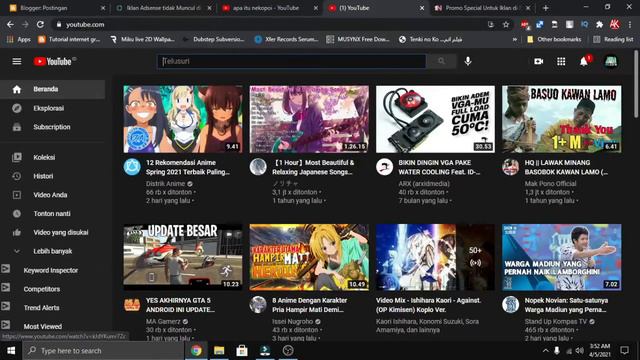Open a new browser tab
The height and width of the screenshot is (360, 640).
click(546, 8)
